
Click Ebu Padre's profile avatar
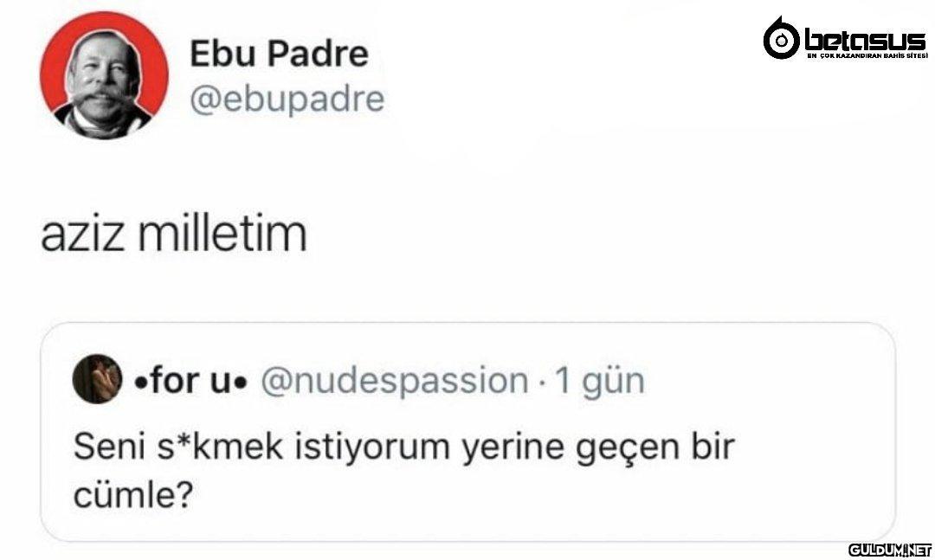pos(105,76)
